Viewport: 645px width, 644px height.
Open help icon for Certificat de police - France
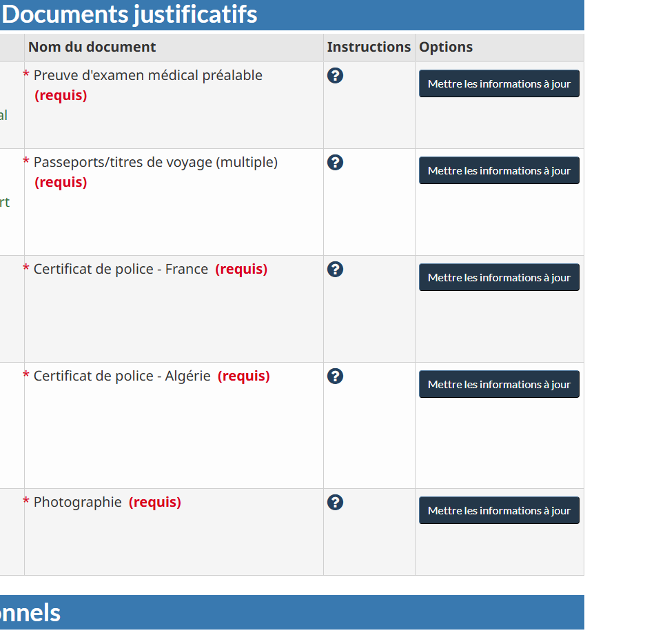pyautogui.click(x=336, y=270)
